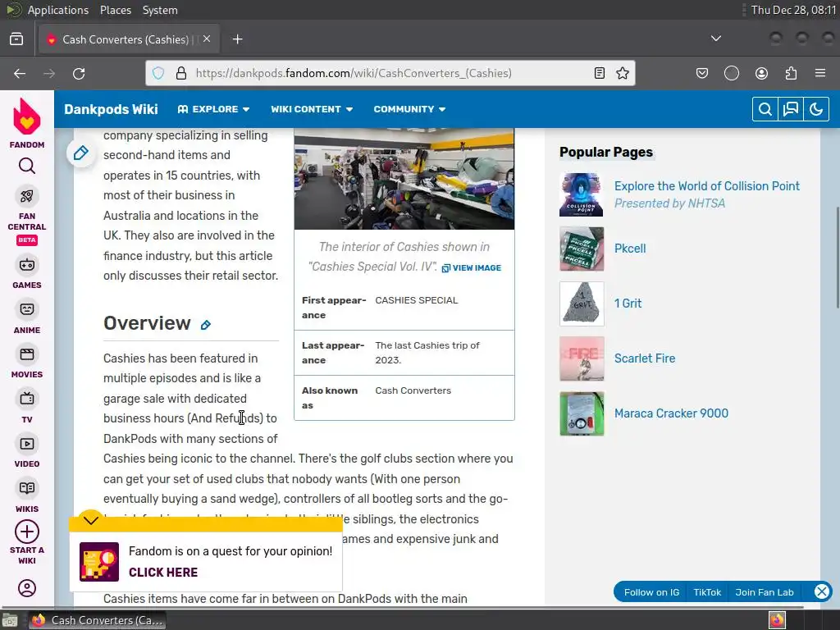Screen dimensions: 840x630
Task: Dismiss the social follow bar
Action: [822, 591]
